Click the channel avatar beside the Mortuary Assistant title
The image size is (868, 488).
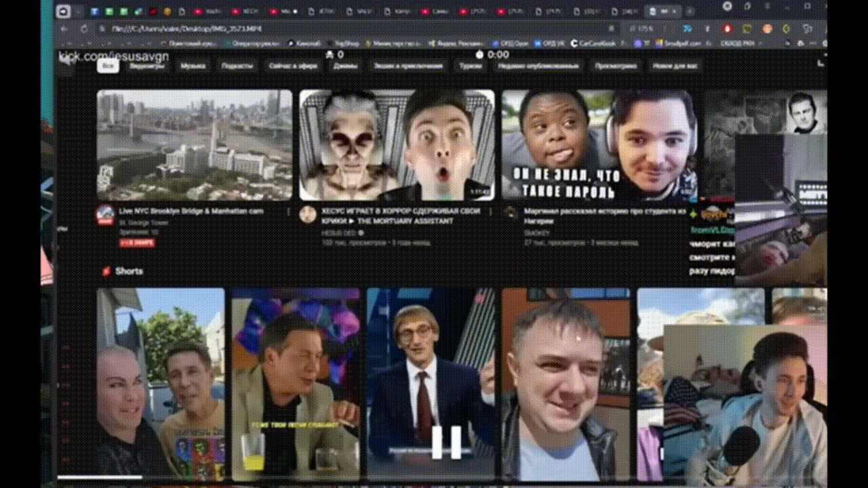click(308, 215)
